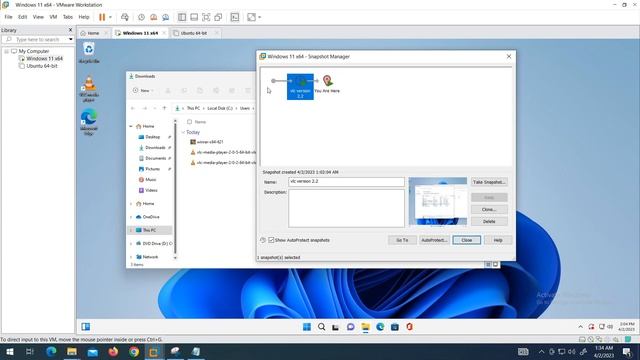Open Recycle Bin on guest desktop

click(x=89, y=52)
